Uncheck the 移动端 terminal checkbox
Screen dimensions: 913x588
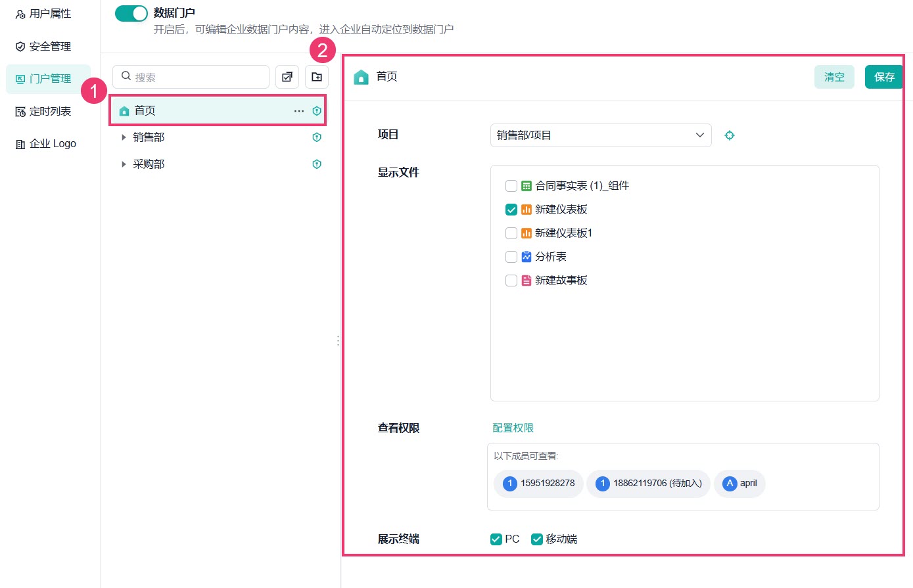tap(537, 539)
